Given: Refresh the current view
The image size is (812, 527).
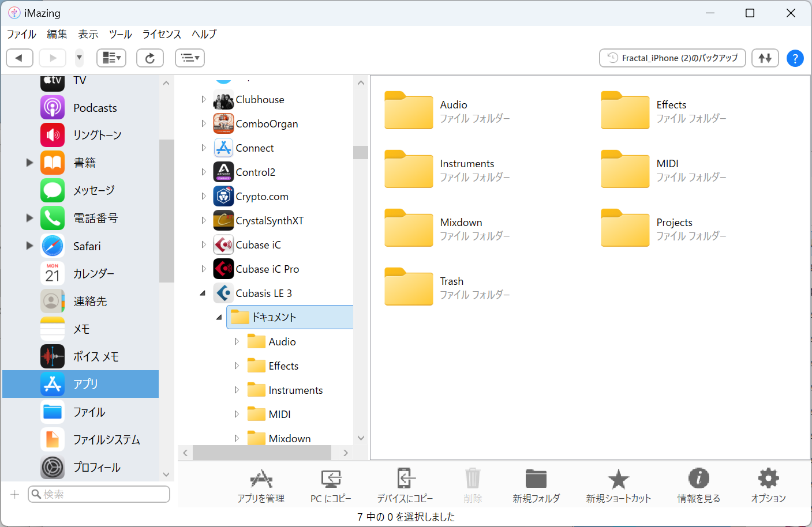Looking at the screenshot, I should click(150, 58).
